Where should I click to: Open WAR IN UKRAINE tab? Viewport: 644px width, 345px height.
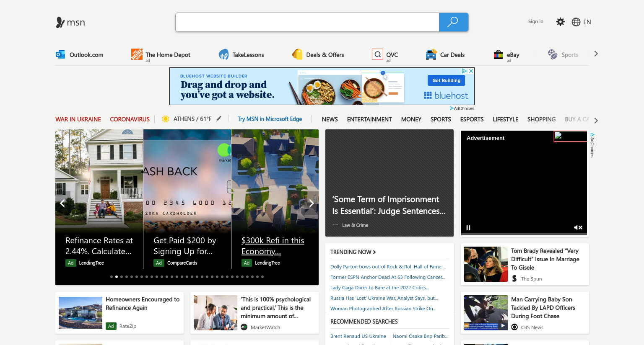[x=78, y=119]
